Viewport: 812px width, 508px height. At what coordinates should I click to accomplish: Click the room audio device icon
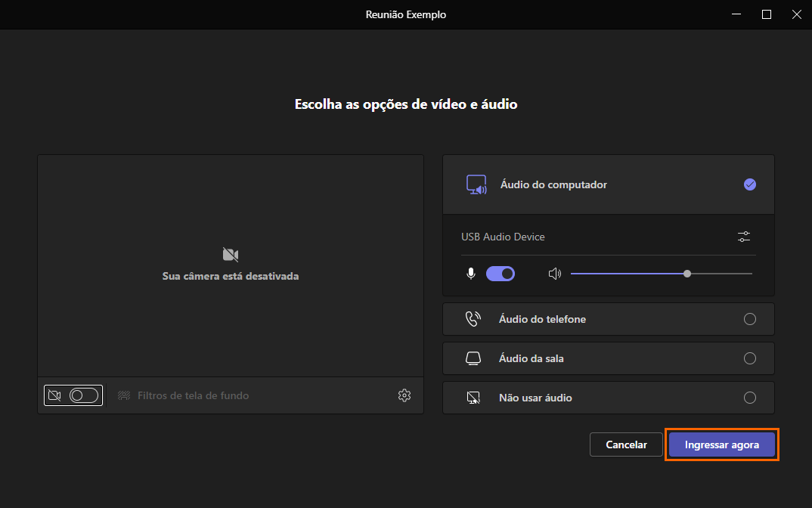pos(473,358)
